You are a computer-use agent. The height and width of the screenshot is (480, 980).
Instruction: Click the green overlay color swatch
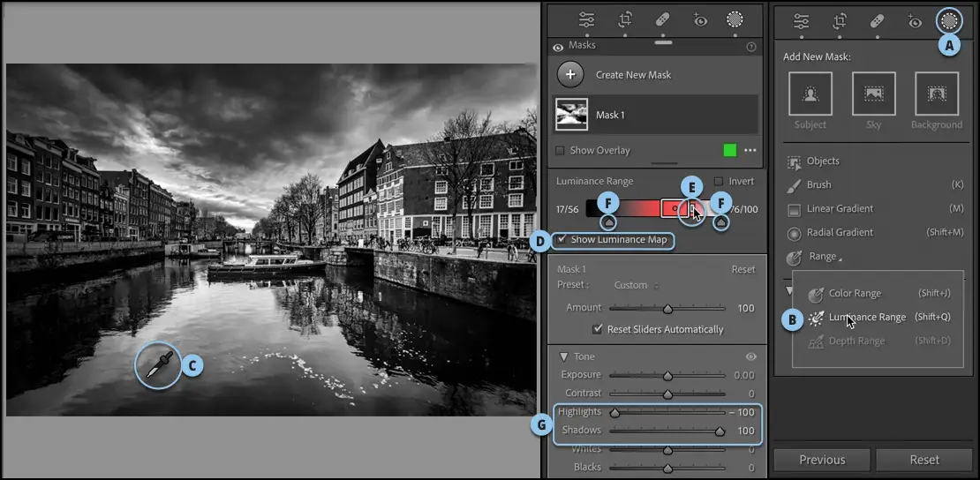click(729, 151)
